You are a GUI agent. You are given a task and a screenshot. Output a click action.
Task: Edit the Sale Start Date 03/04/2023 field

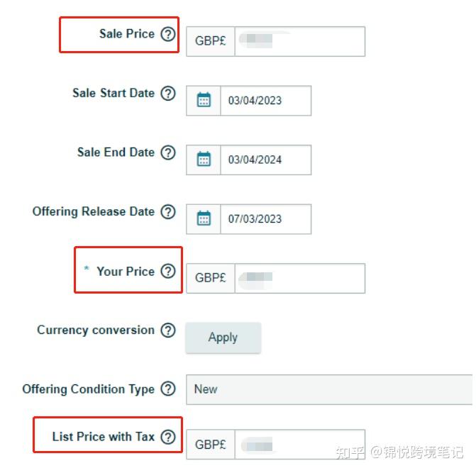[265, 101]
